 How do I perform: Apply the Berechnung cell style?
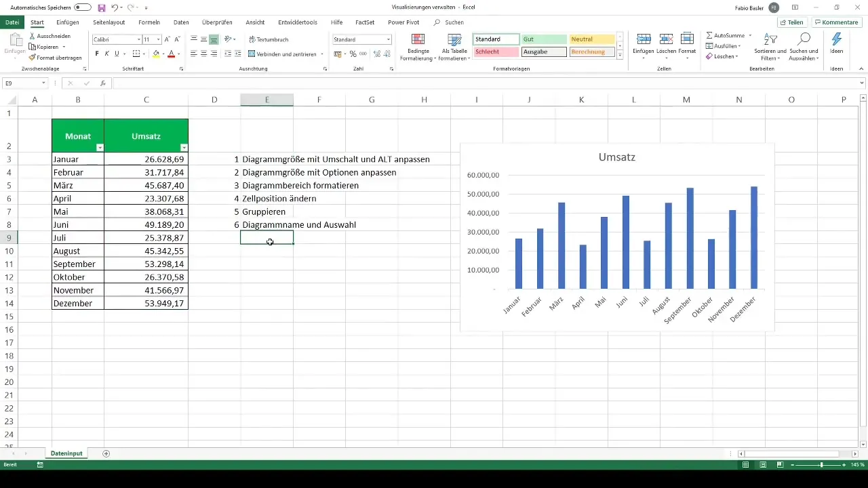click(x=592, y=52)
